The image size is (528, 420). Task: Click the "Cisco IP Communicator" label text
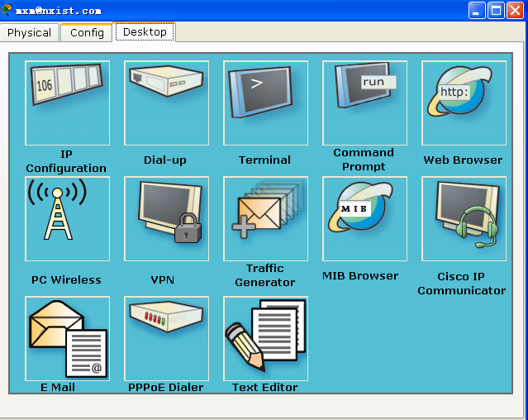[x=462, y=284]
